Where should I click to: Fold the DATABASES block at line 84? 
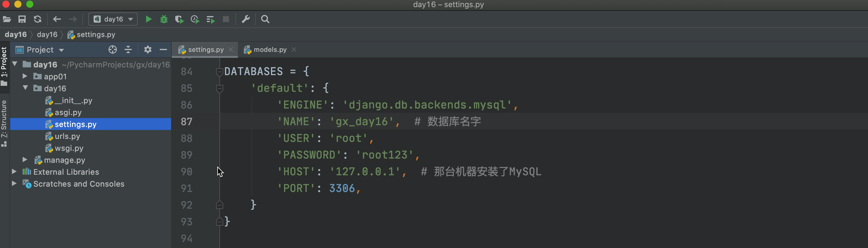(219, 72)
